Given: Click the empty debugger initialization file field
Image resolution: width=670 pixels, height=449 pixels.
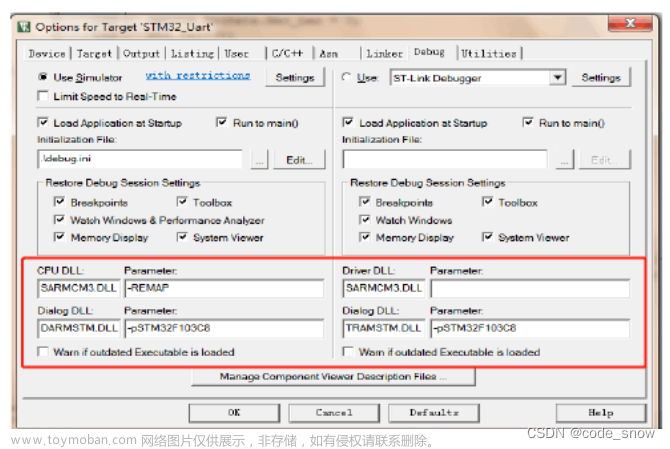Looking at the screenshot, I should tap(445, 159).
